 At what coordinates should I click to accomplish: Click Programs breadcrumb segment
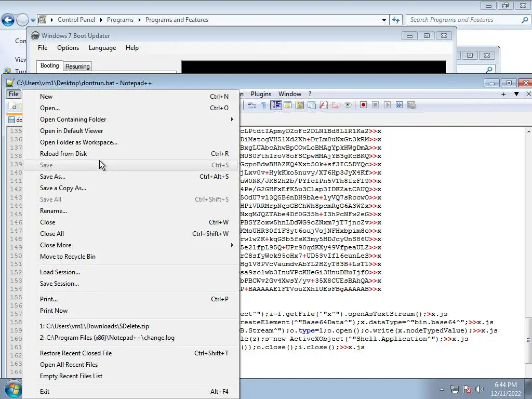click(120, 20)
